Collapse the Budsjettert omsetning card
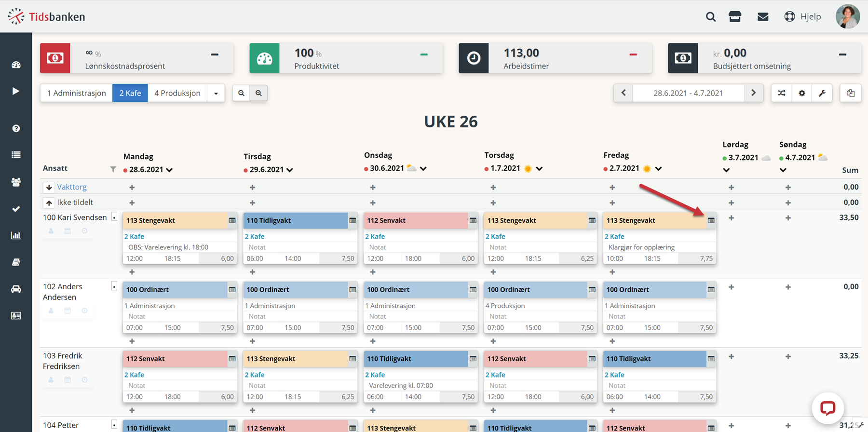The width and height of the screenshot is (868, 432). [x=842, y=54]
